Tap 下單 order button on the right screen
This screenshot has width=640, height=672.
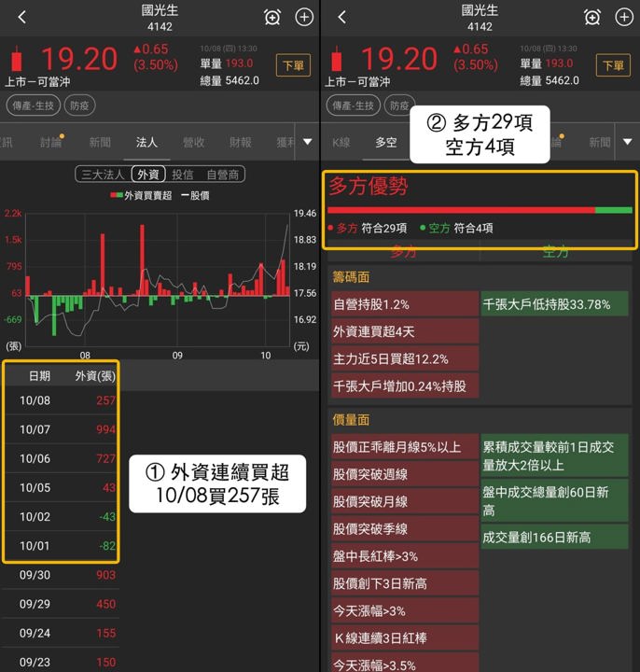click(613, 65)
